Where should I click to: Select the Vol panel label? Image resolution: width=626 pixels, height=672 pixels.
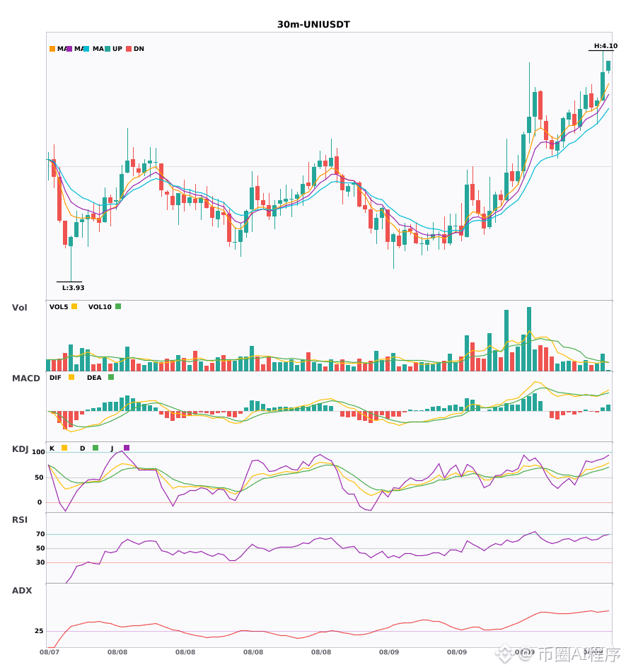[19, 307]
